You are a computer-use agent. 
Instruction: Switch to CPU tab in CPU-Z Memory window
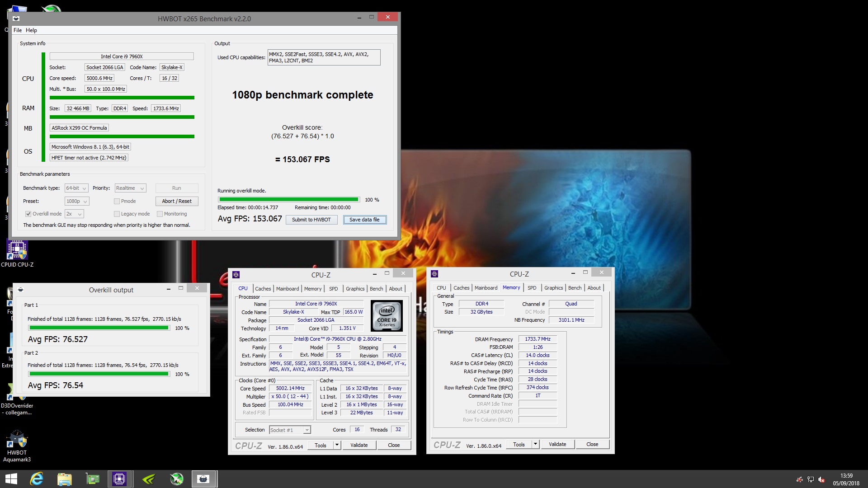441,288
